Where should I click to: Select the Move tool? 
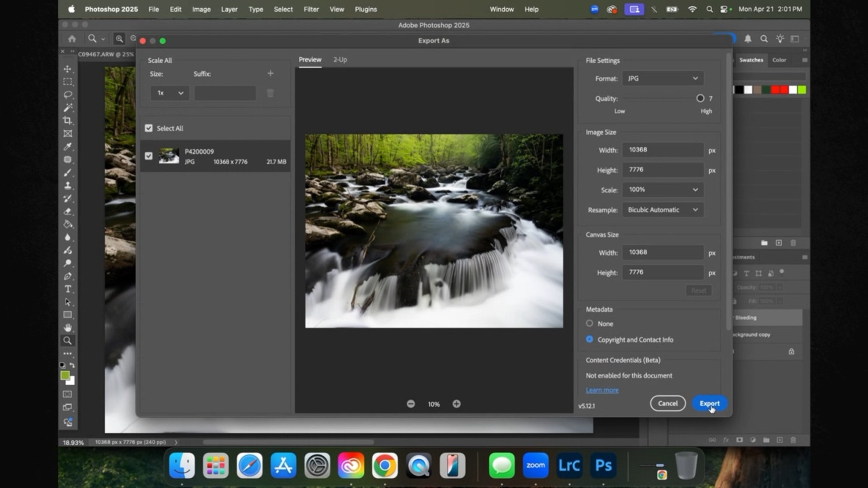coord(68,69)
